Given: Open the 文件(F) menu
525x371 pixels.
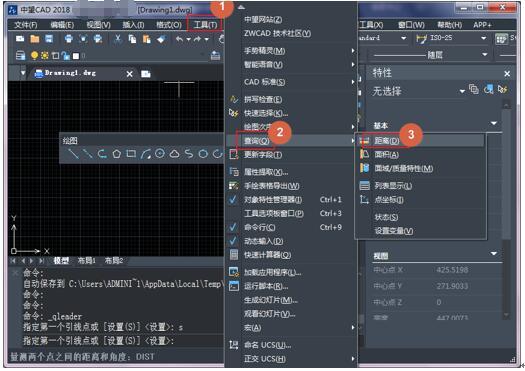Looking at the screenshot, I should coord(26,25).
